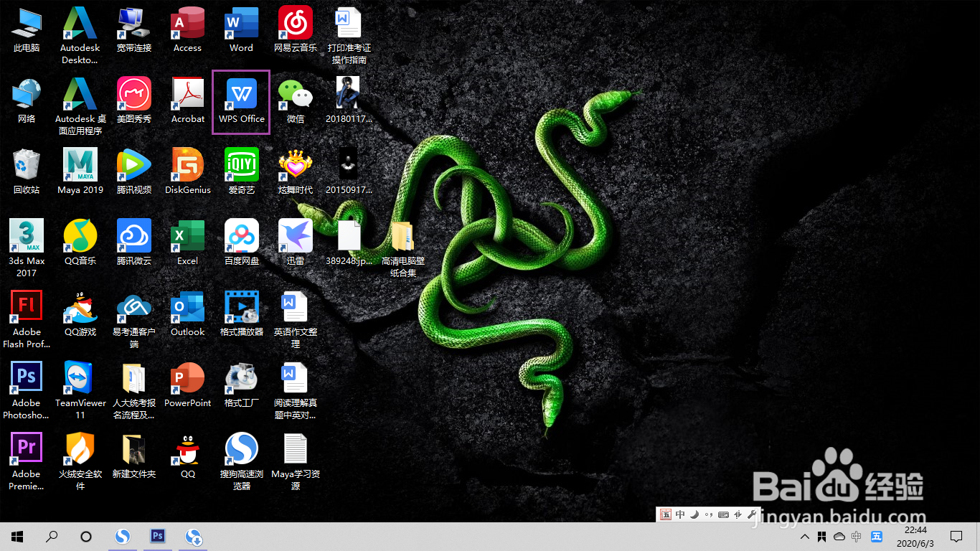Select the QQ游戏 shortcut
The width and height of the screenshot is (980, 551).
click(x=80, y=314)
